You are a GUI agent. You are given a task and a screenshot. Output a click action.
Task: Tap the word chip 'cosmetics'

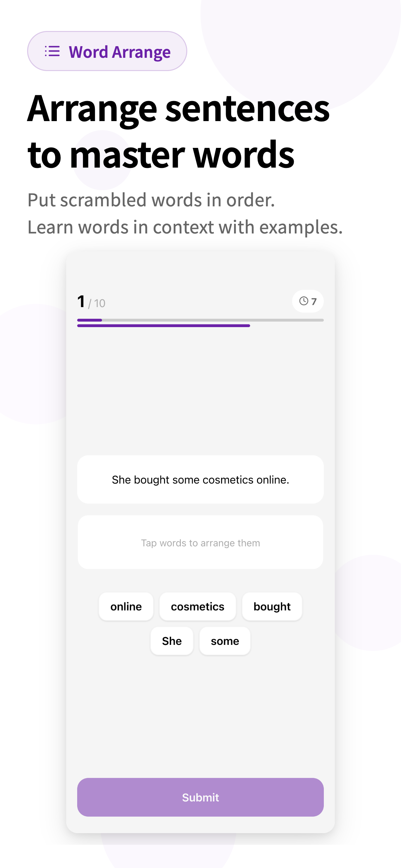click(198, 606)
